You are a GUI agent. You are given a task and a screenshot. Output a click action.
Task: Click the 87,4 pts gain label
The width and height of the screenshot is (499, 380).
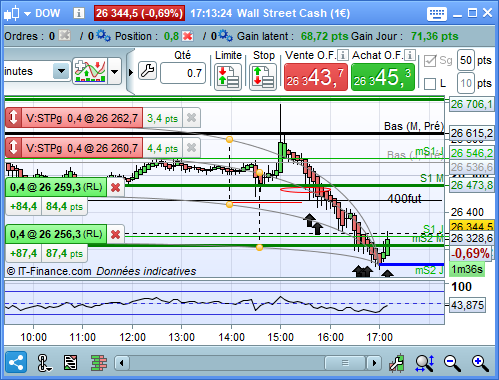[x=64, y=253]
